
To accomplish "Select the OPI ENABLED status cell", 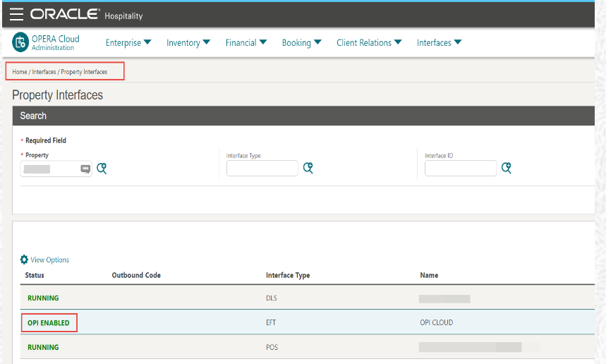I will 48,322.
